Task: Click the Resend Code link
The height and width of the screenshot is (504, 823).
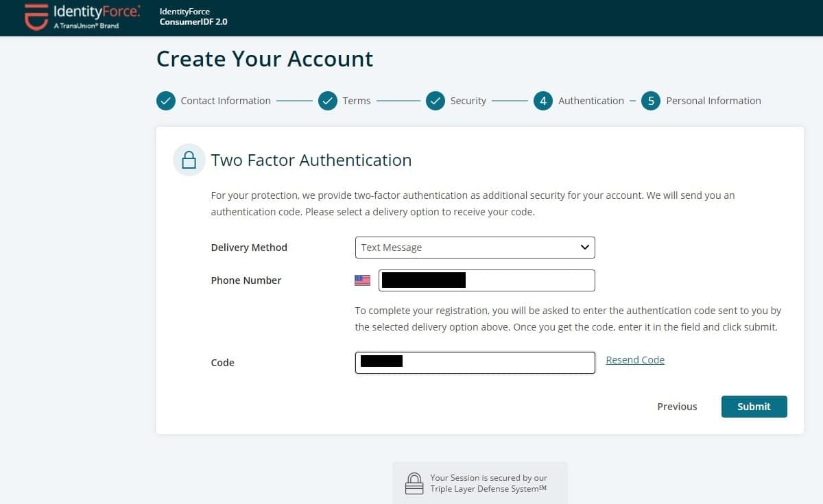Action: tap(635, 360)
